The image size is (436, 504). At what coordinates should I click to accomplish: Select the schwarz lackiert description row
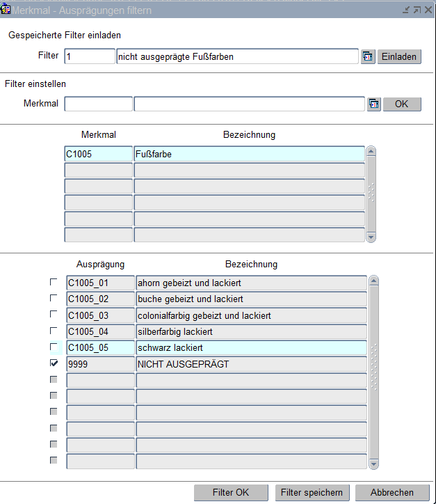coord(250,347)
